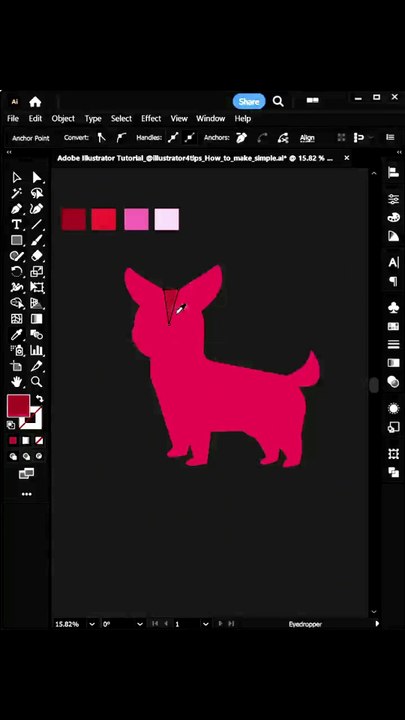Select the Column Graph tool
The image size is (405, 720).
click(x=37, y=350)
